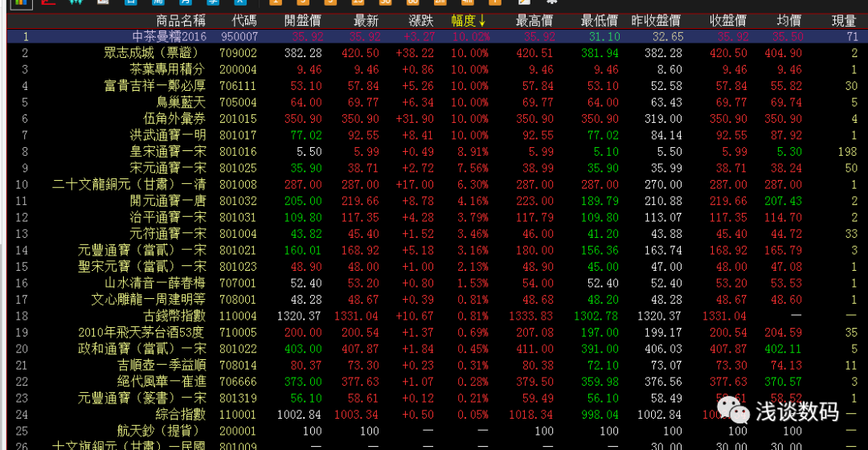Sort by the 代碼 column header
The height and width of the screenshot is (450, 868).
pyautogui.click(x=244, y=21)
